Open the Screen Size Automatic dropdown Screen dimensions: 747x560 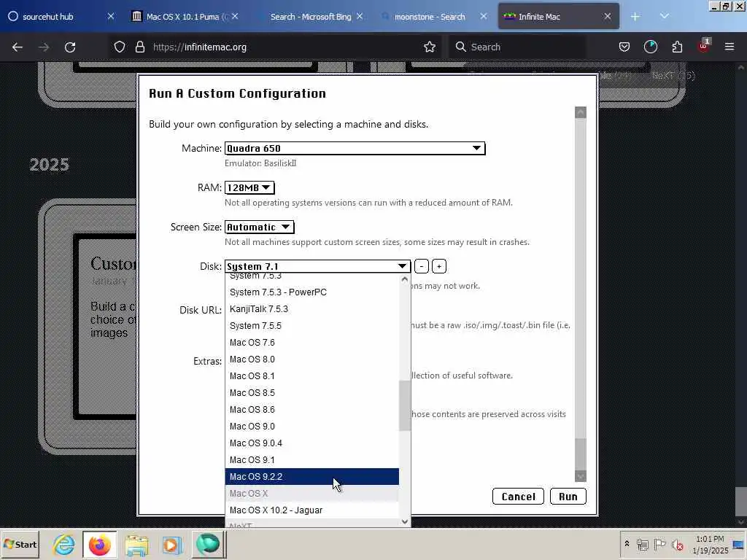[x=260, y=227]
